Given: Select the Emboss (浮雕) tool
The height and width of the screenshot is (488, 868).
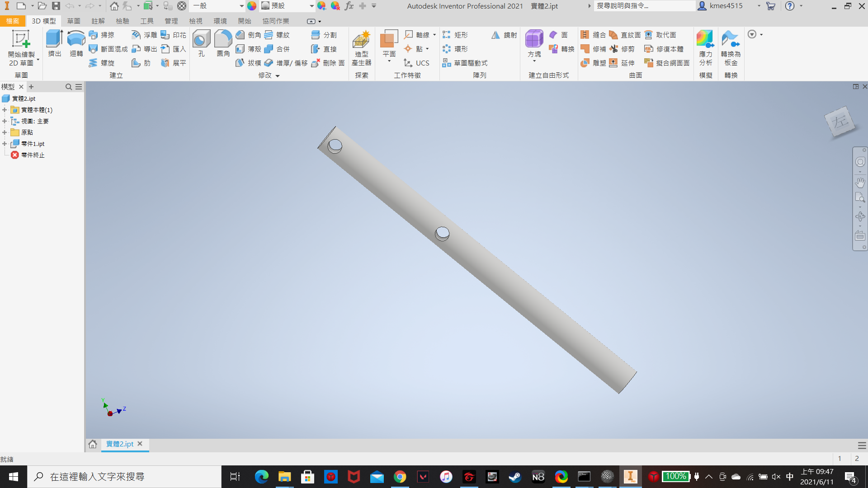Looking at the screenshot, I should click(x=144, y=35).
